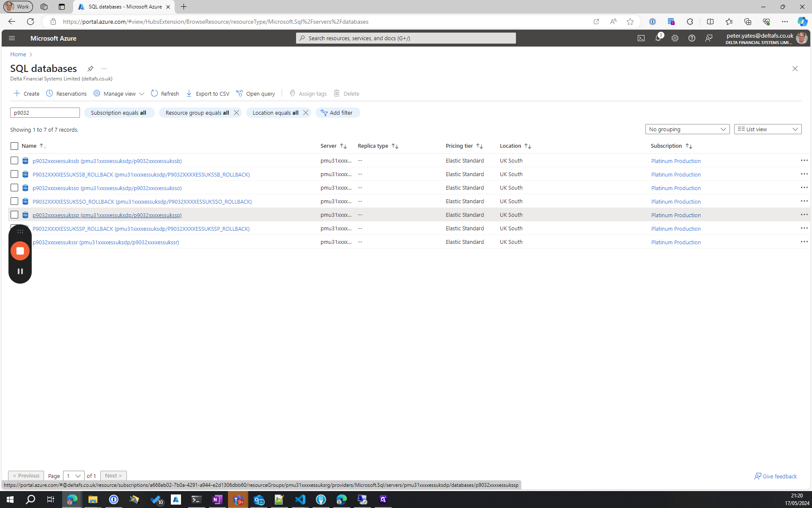The width and height of the screenshot is (812, 508).
Task: Refresh the database list
Action: [x=165, y=94]
